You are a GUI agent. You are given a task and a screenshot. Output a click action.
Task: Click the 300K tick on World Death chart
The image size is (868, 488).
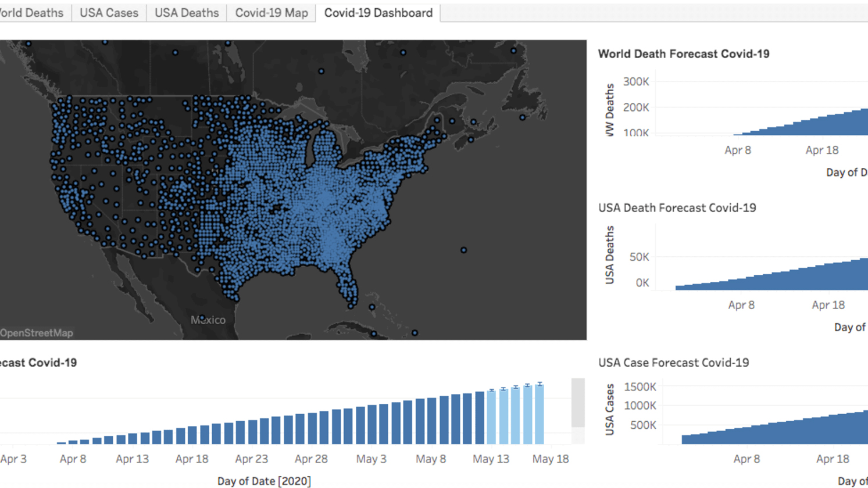click(x=636, y=82)
